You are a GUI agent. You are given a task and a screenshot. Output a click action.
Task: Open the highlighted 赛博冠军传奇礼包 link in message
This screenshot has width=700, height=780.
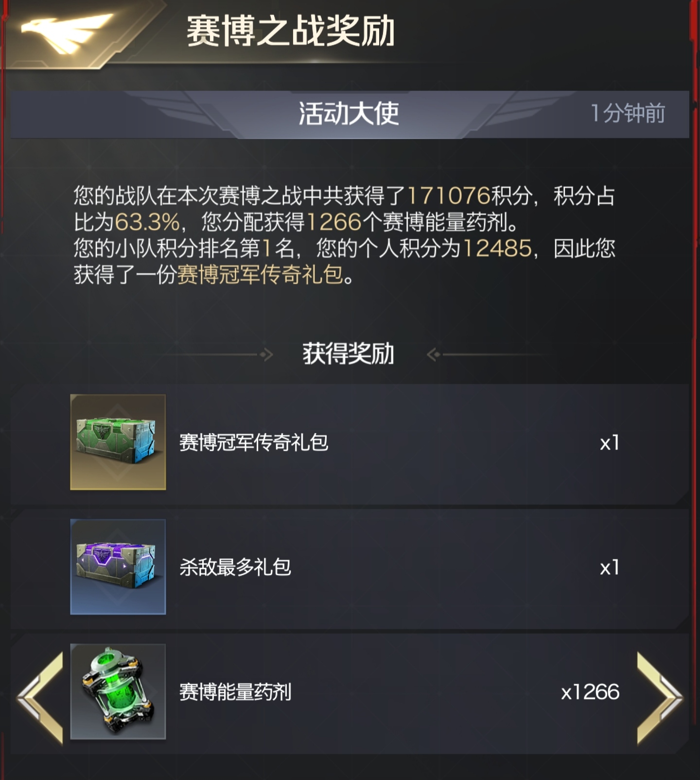tap(260, 275)
